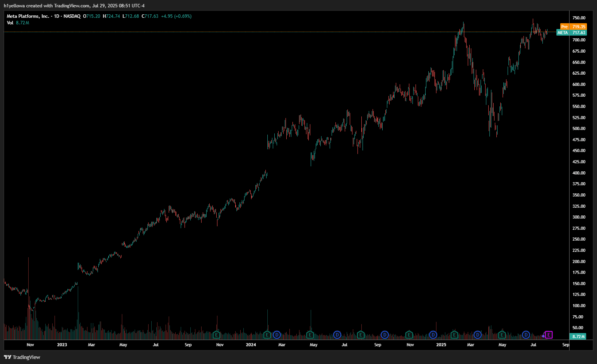Click the high value H724.74

point(111,16)
